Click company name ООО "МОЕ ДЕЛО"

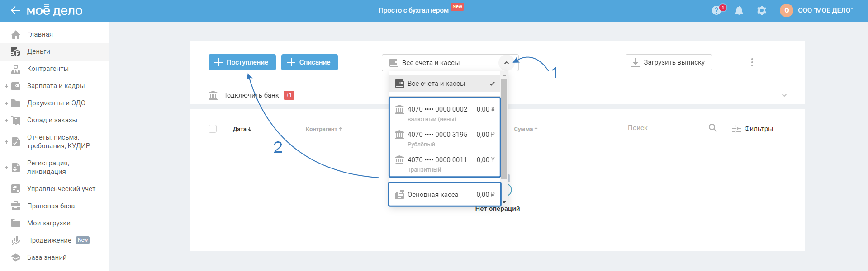(x=825, y=10)
